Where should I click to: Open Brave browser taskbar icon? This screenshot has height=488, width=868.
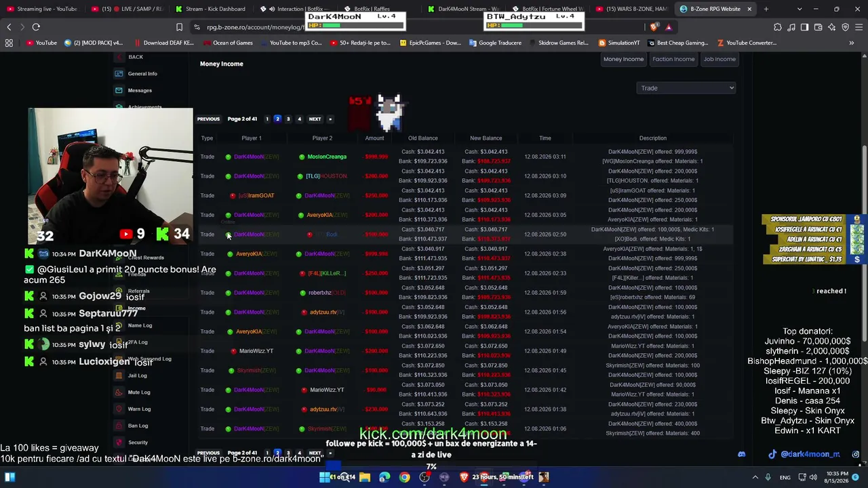pos(464,477)
